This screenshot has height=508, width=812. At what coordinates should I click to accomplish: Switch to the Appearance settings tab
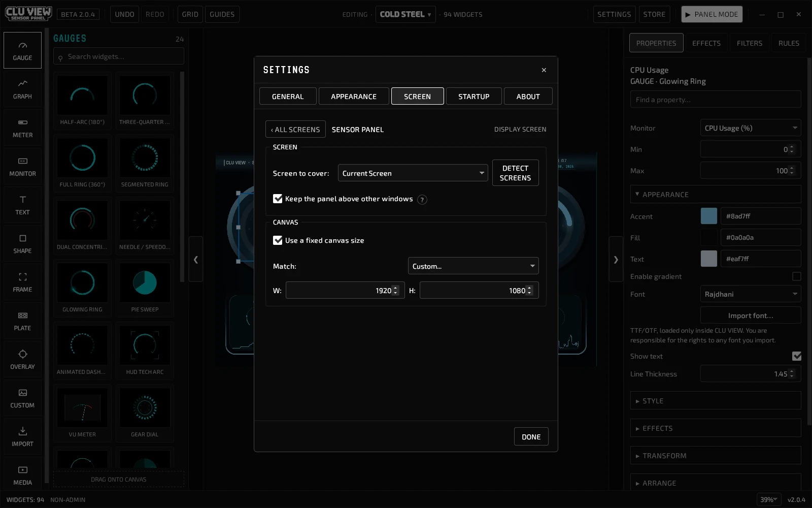(354, 96)
